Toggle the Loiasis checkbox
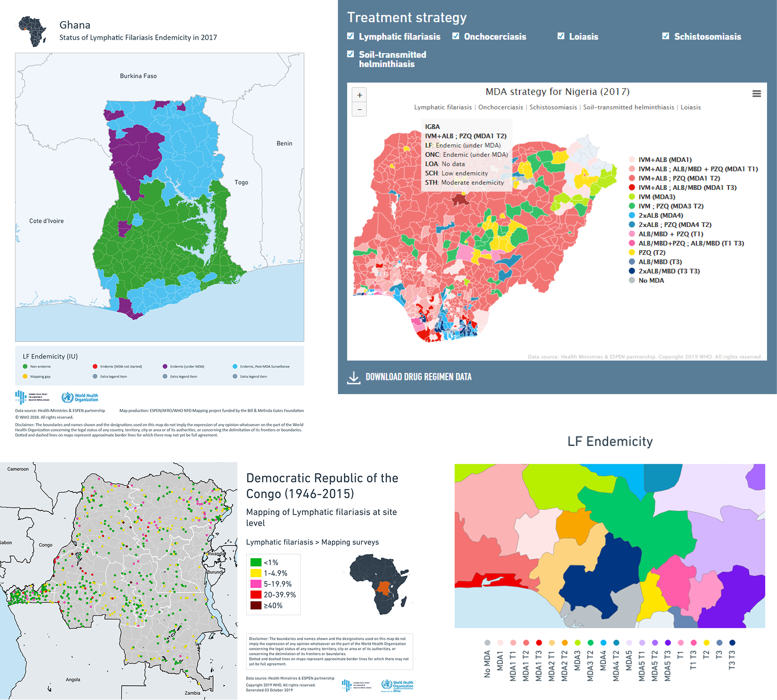Viewport: 777px width, 700px height. (x=561, y=36)
